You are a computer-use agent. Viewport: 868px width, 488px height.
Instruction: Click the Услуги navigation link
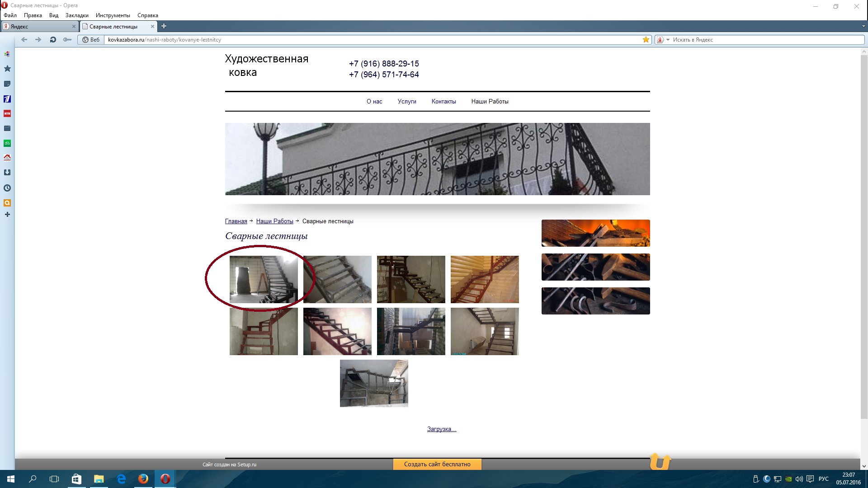click(x=407, y=102)
